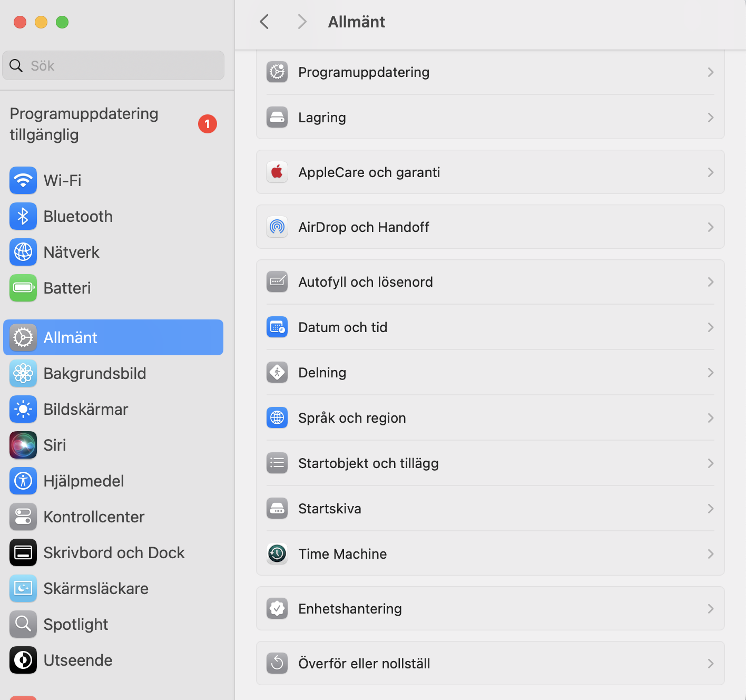Screen dimensions: 746x700
Task: Click the Lagring disk icon
Action: (277, 117)
